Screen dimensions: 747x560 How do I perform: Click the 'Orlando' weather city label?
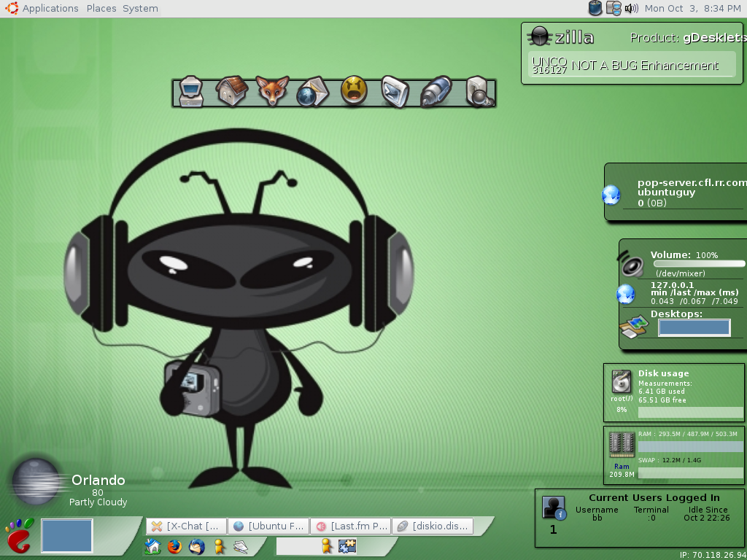point(98,480)
